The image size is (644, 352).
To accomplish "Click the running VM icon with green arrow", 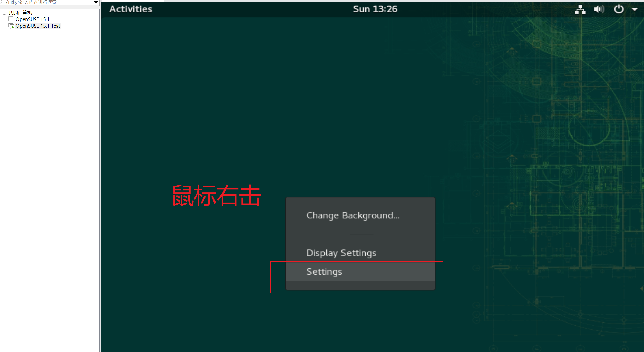I will click(11, 26).
